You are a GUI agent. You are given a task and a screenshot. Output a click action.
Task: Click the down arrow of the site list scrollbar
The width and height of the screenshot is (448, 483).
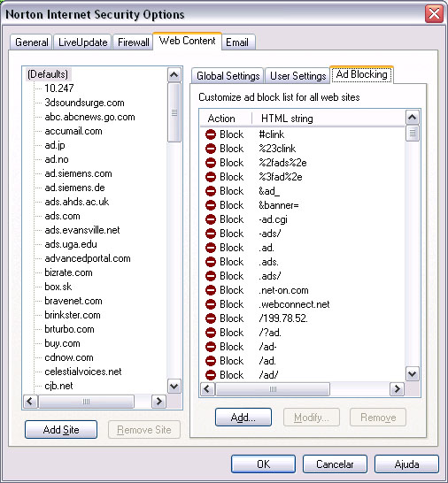coord(174,387)
